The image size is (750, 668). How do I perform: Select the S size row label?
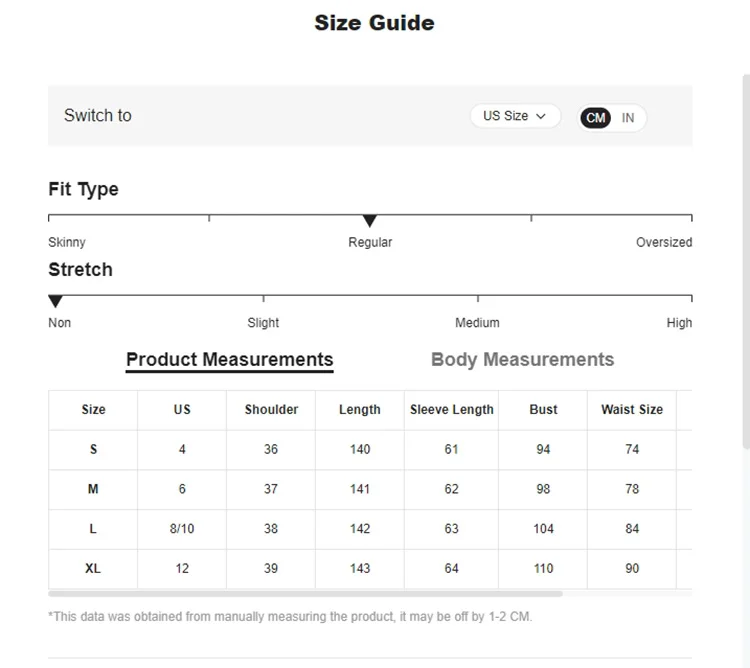(93, 450)
